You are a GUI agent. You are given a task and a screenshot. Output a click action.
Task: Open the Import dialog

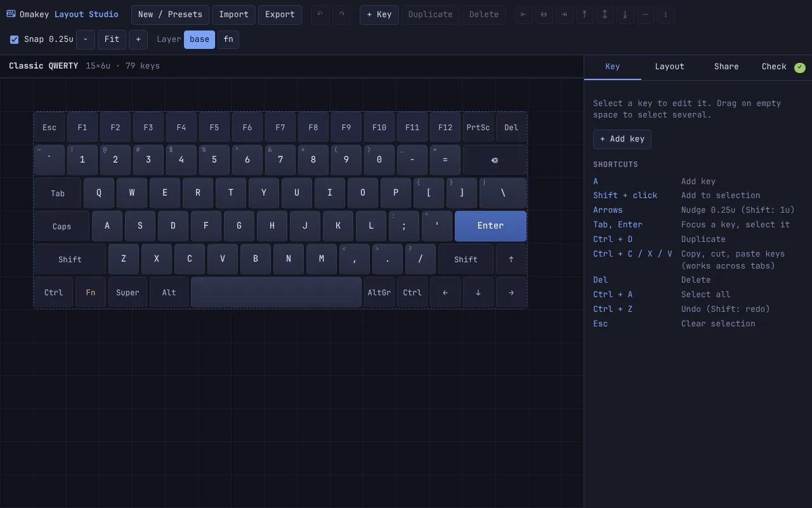point(234,15)
